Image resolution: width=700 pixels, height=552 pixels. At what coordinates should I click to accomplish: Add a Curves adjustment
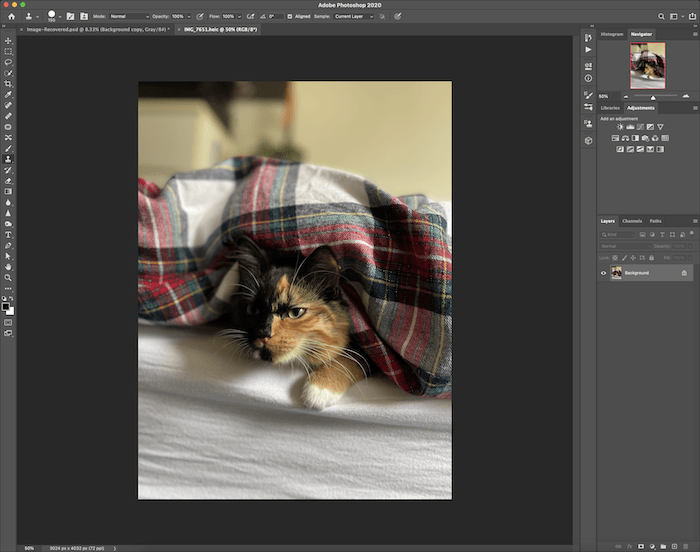click(640, 127)
